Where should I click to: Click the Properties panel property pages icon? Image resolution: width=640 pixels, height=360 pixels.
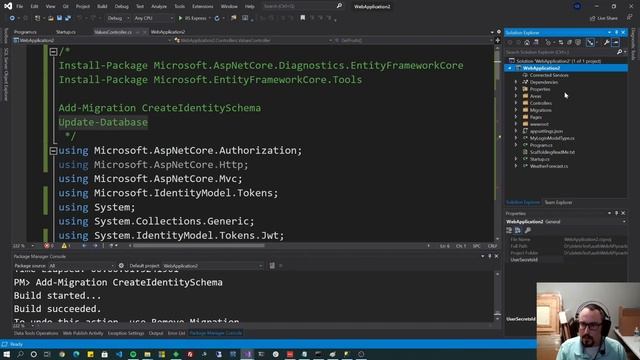[528, 230]
